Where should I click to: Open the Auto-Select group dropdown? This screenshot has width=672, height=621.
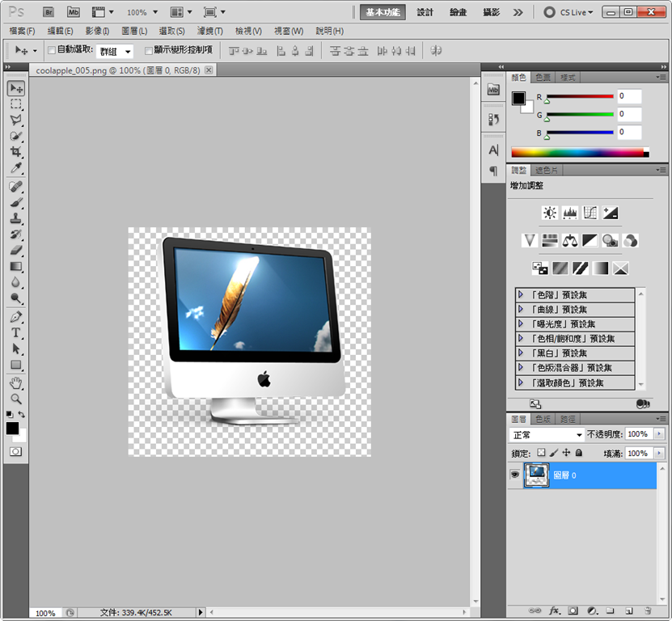point(115,52)
